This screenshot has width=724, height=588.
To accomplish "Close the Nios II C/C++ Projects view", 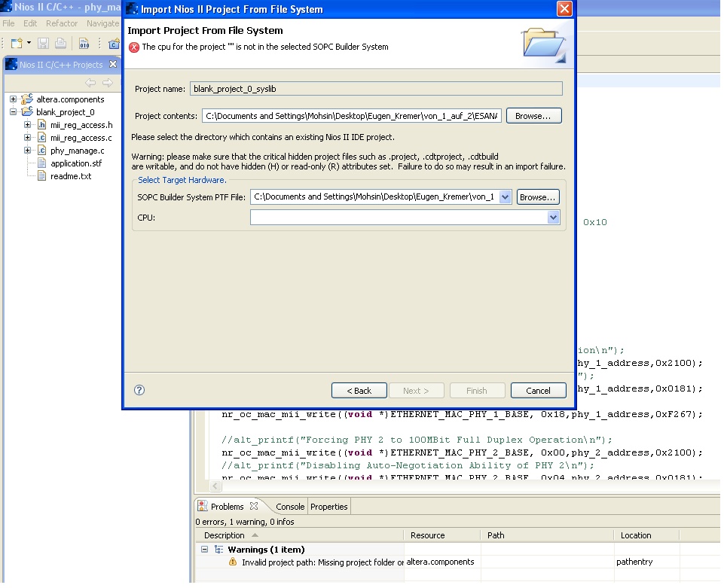I will tap(113, 64).
